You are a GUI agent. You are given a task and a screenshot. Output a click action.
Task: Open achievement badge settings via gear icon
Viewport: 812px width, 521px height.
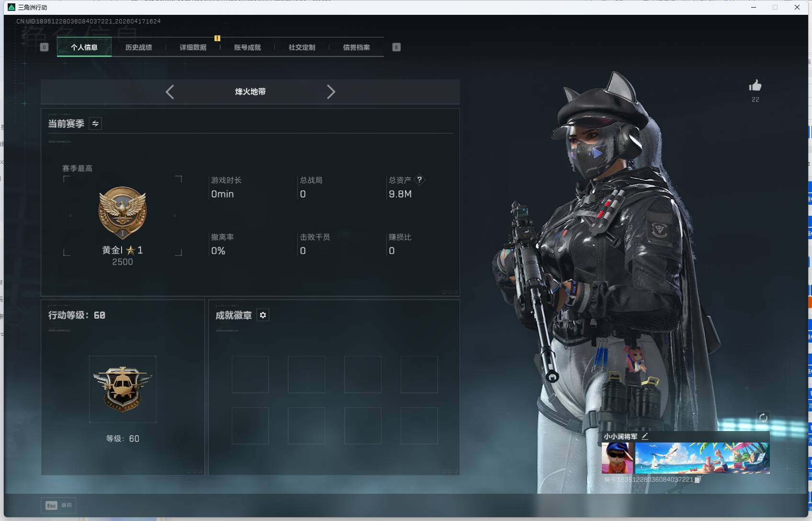[x=262, y=315]
